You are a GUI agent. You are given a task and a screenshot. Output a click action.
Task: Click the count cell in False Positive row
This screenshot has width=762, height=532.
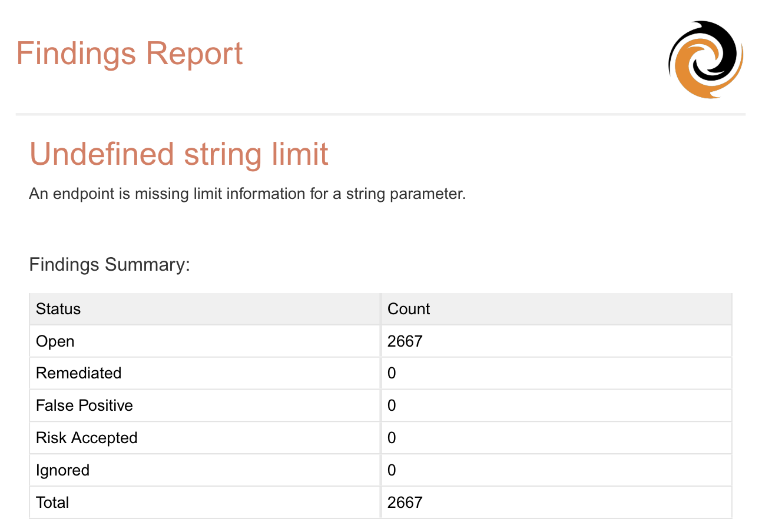[392, 406]
